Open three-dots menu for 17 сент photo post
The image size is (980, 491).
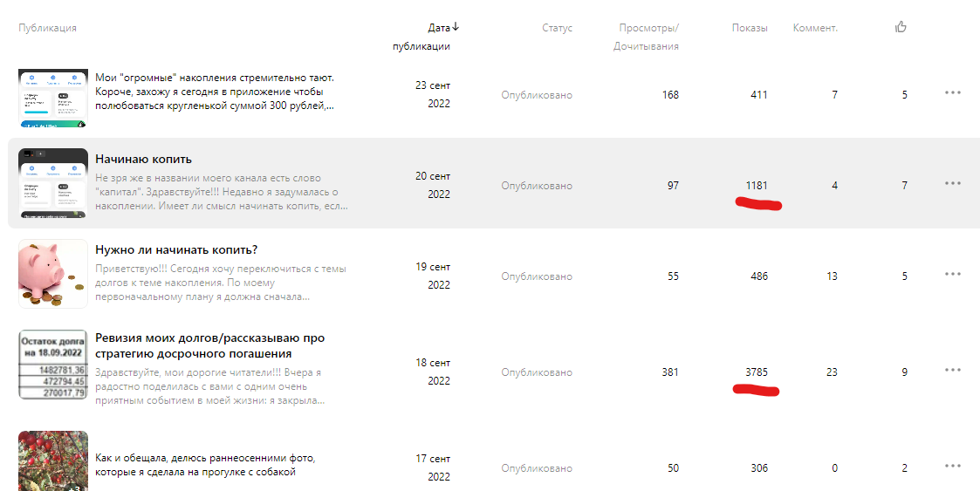click(952, 466)
